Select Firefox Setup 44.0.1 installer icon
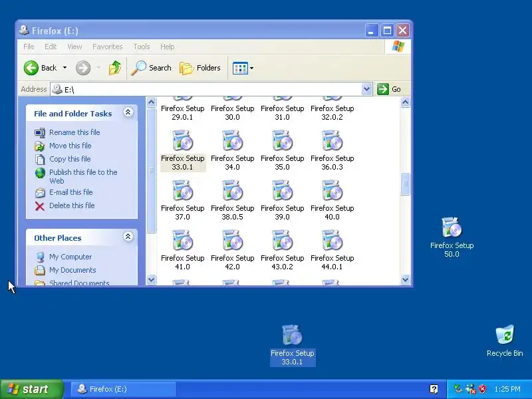 click(332, 240)
